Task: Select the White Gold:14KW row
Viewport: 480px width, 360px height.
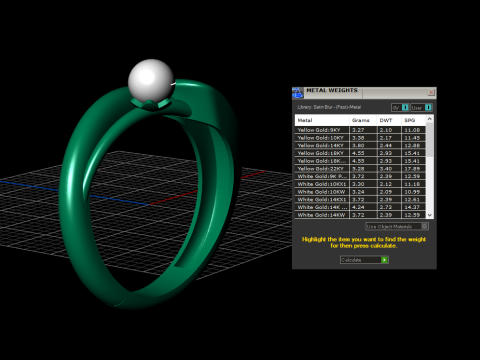Action: pos(360,215)
